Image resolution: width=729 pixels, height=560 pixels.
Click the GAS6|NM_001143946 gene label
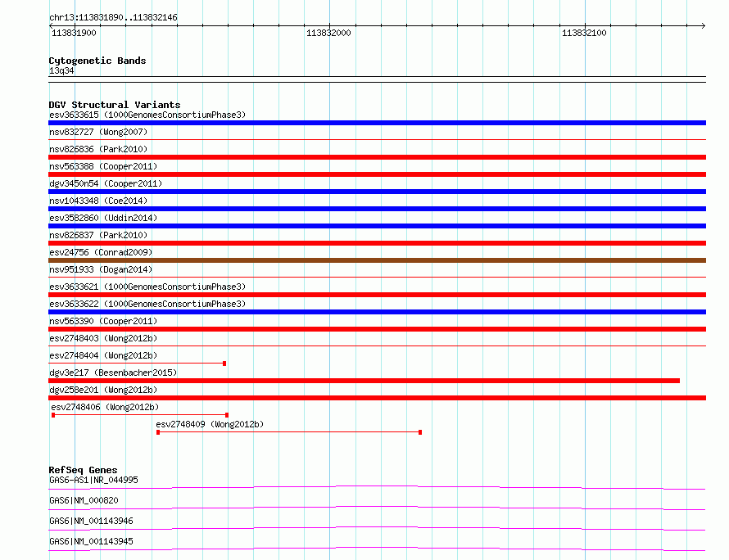point(91,521)
